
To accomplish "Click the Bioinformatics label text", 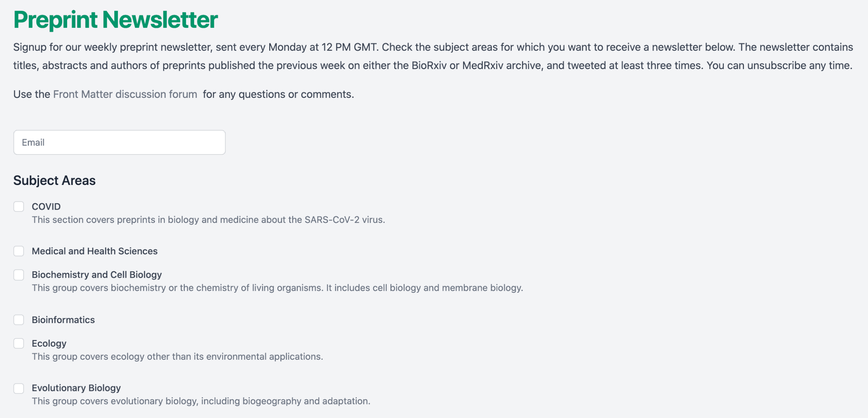I will click(63, 320).
